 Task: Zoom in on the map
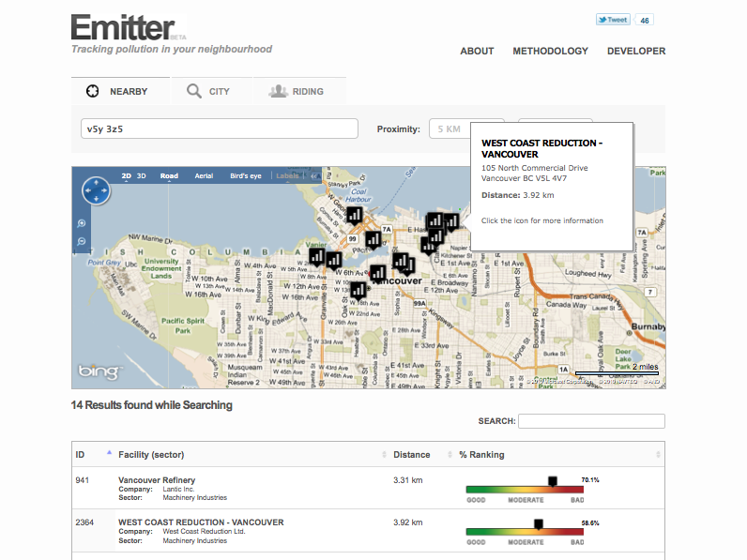click(x=83, y=223)
